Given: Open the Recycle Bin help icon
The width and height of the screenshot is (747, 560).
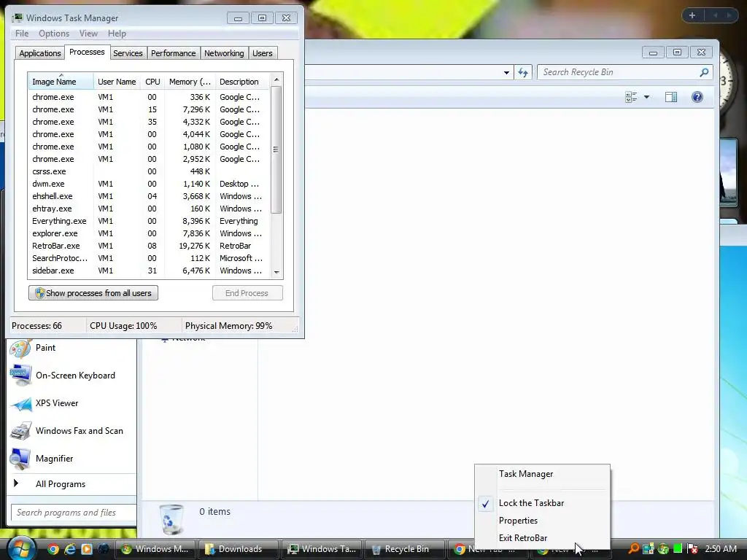Looking at the screenshot, I should pyautogui.click(x=697, y=97).
